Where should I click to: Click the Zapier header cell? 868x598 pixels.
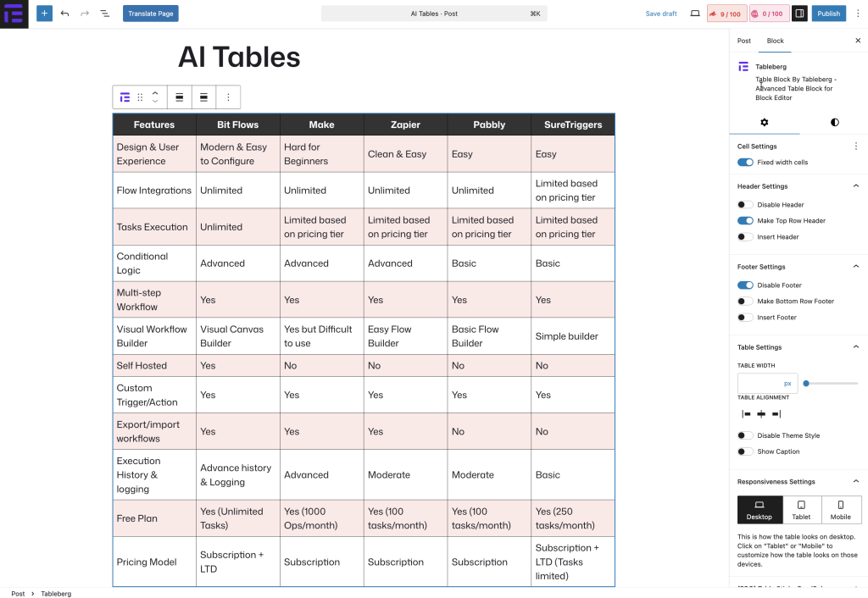click(405, 125)
